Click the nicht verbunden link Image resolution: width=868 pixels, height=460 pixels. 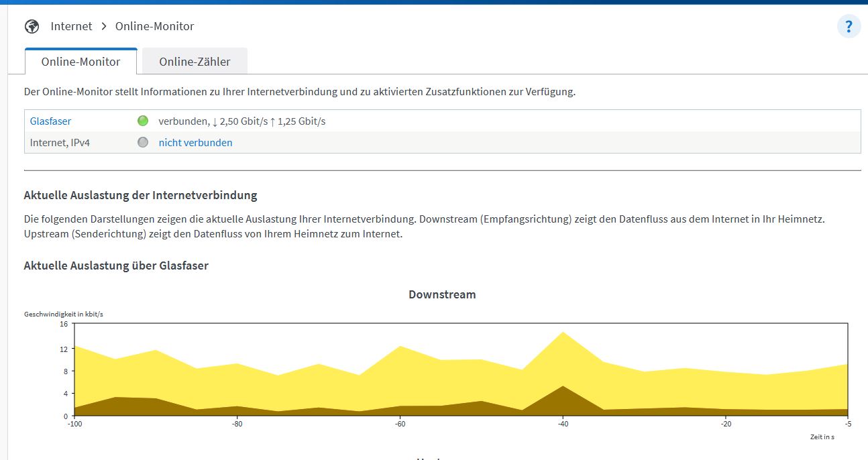[195, 142]
